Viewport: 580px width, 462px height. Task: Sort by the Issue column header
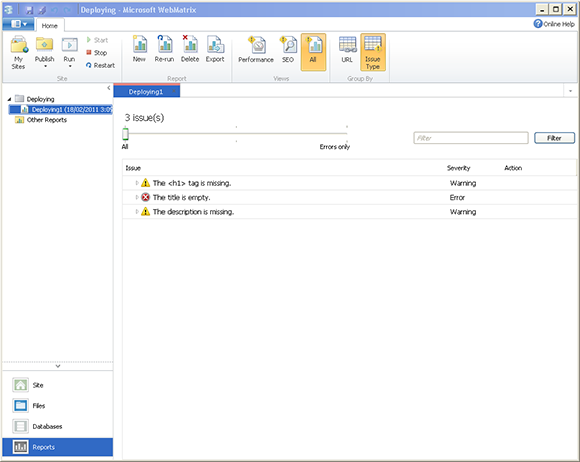pyautogui.click(x=133, y=168)
